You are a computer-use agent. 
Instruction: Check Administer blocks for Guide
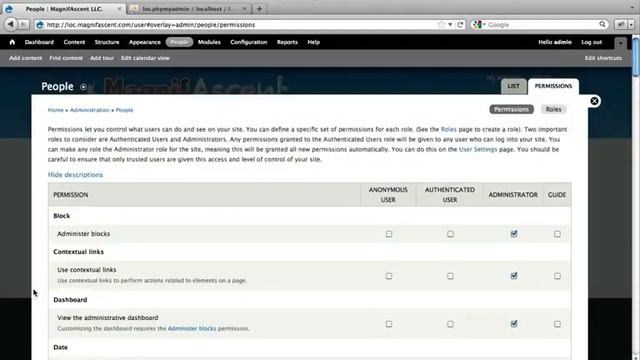pyautogui.click(x=557, y=234)
